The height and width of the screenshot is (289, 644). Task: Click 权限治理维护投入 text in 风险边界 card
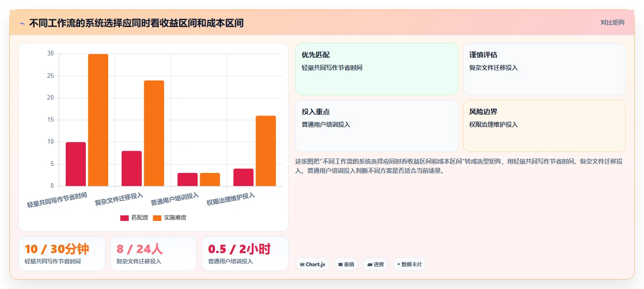[x=493, y=124]
